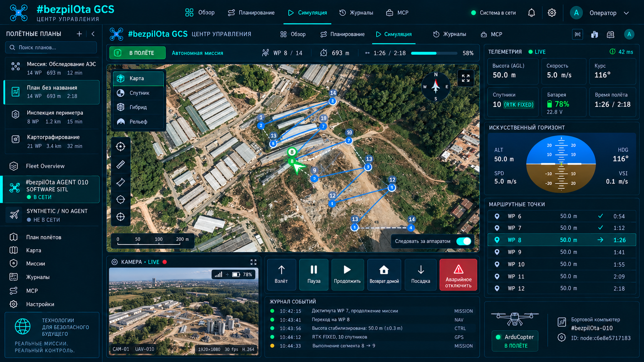Switch to top Планирование tab
The width and height of the screenshot is (644, 362).
251,13
